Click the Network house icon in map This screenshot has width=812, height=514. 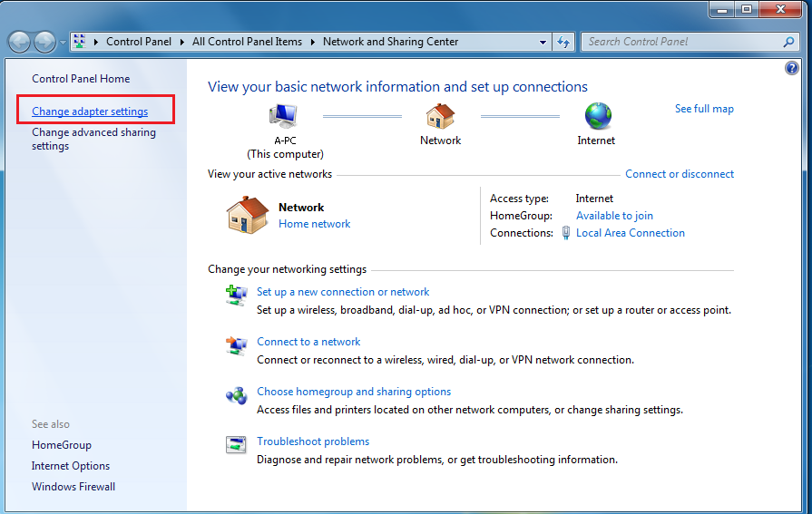tap(440, 116)
